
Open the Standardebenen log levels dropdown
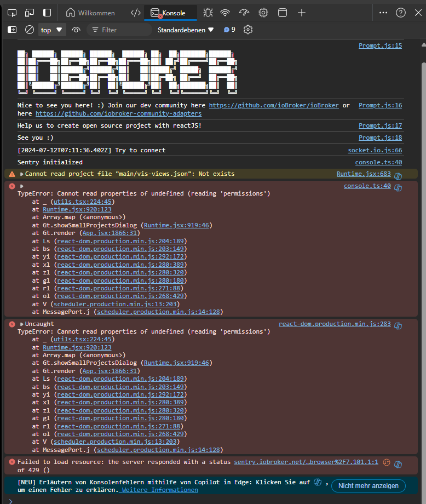186,30
